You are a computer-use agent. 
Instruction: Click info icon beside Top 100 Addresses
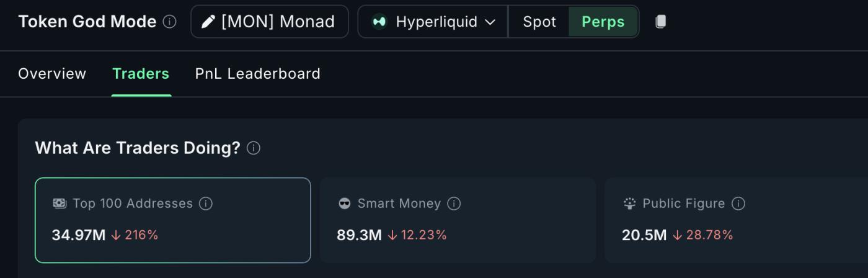click(206, 204)
